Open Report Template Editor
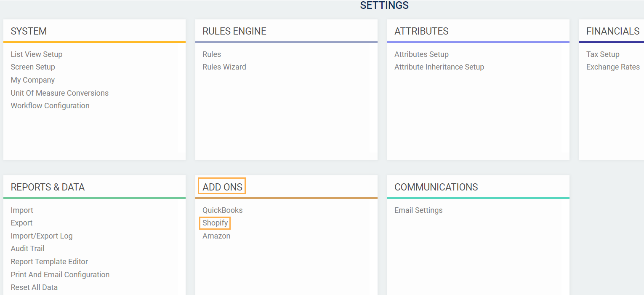The height and width of the screenshot is (295, 644). tap(49, 262)
